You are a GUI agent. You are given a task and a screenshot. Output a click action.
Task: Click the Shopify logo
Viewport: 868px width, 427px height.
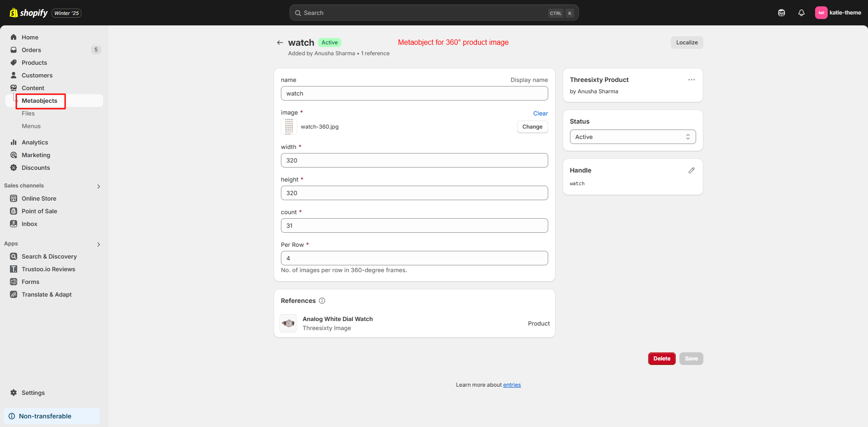29,13
